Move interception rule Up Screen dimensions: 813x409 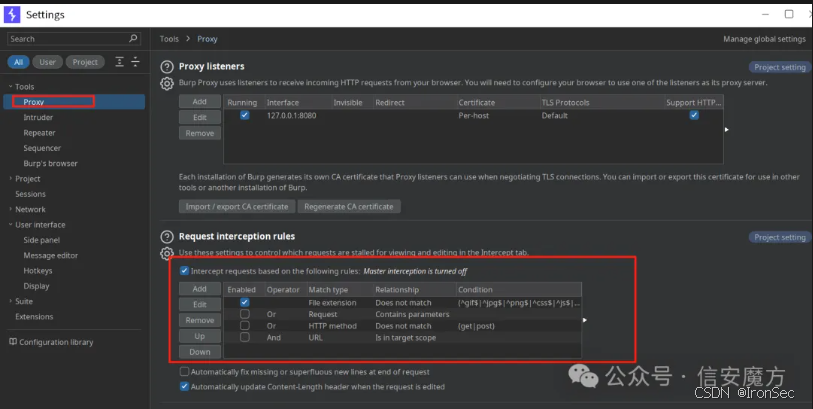pyautogui.click(x=200, y=336)
